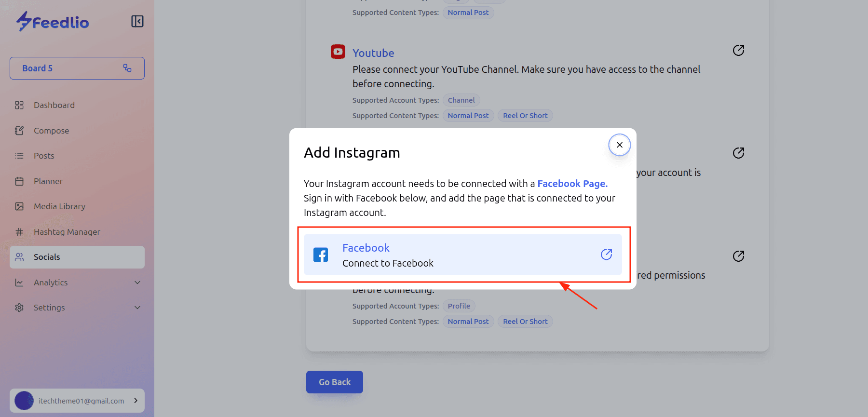Follow the Facebook Page link

click(x=572, y=184)
